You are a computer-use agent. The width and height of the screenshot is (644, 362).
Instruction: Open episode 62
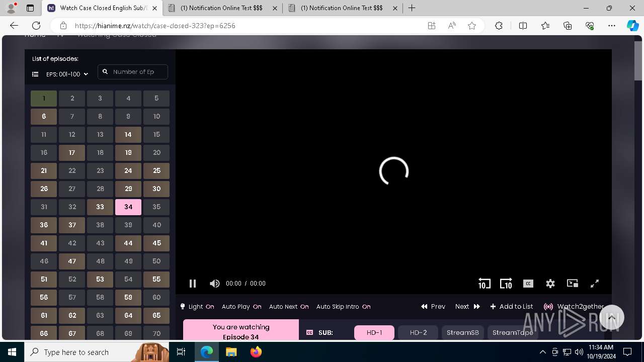click(72, 316)
